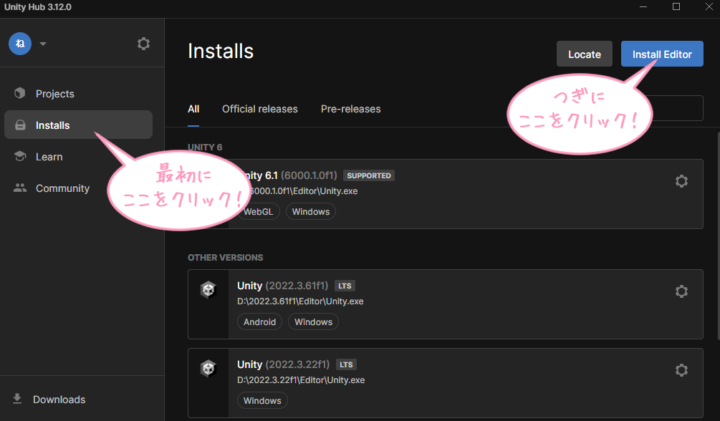
Task: Click the Unity (2022.3.61f1) title
Action: pos(282,286)
